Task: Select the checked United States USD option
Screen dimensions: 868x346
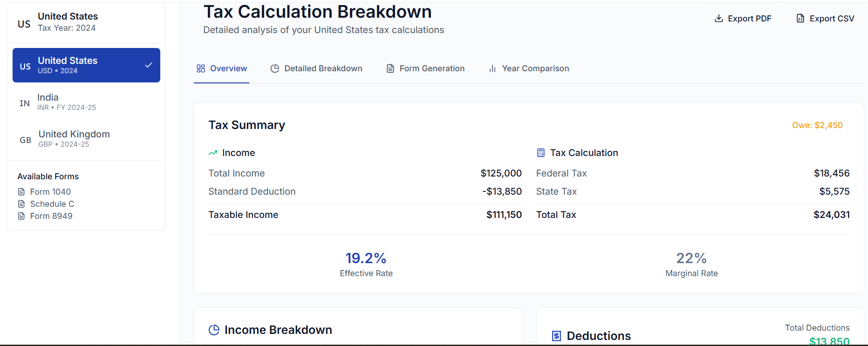Action: pos(86,65)
